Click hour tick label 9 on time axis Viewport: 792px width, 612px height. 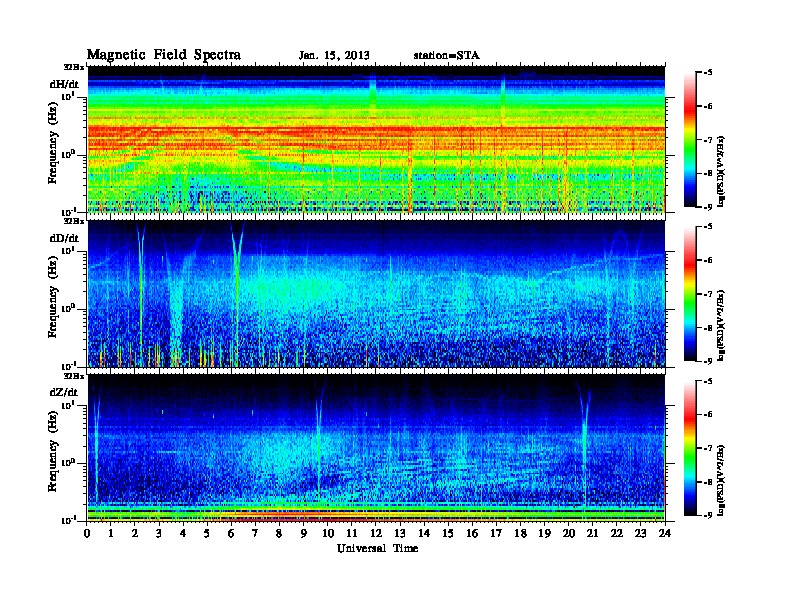coord(304,533)
